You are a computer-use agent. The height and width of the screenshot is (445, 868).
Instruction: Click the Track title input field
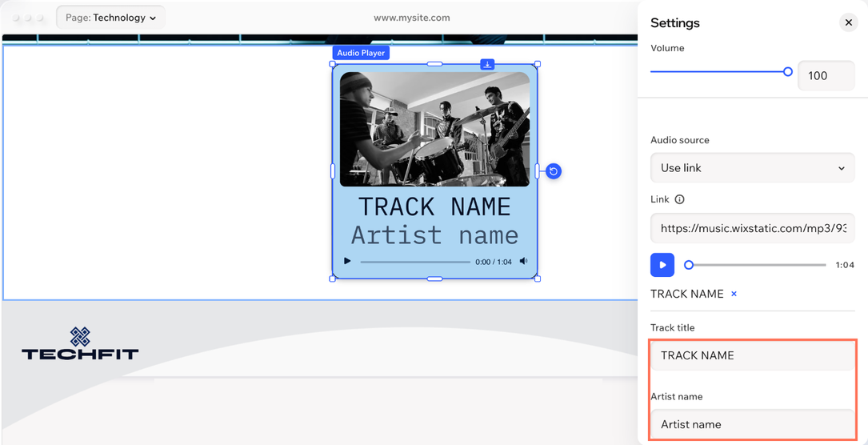752,355
